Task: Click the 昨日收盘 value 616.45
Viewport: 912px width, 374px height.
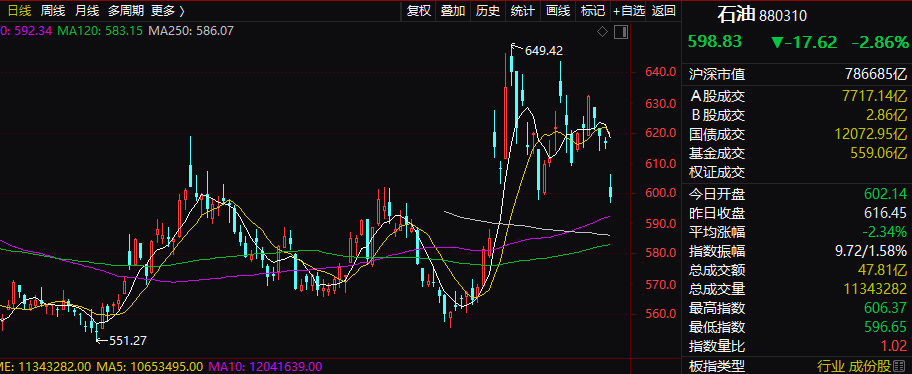Action: (x=884, y=213)
